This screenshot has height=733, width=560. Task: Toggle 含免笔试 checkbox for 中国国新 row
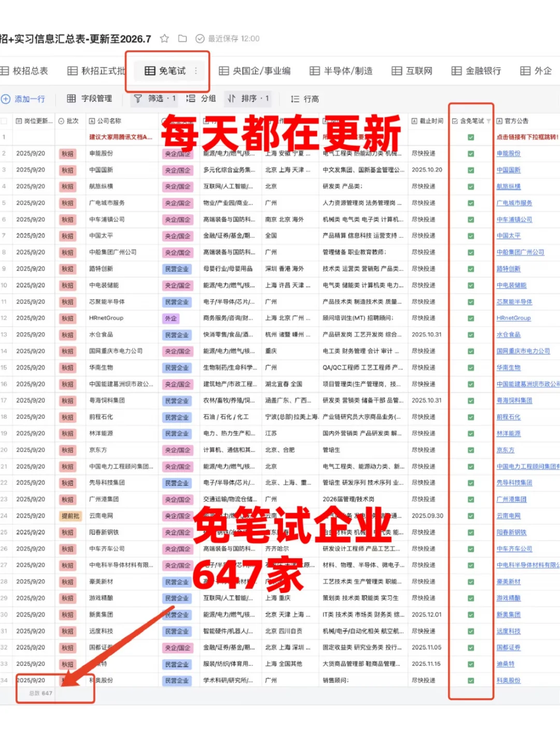(x=471, y=170)
